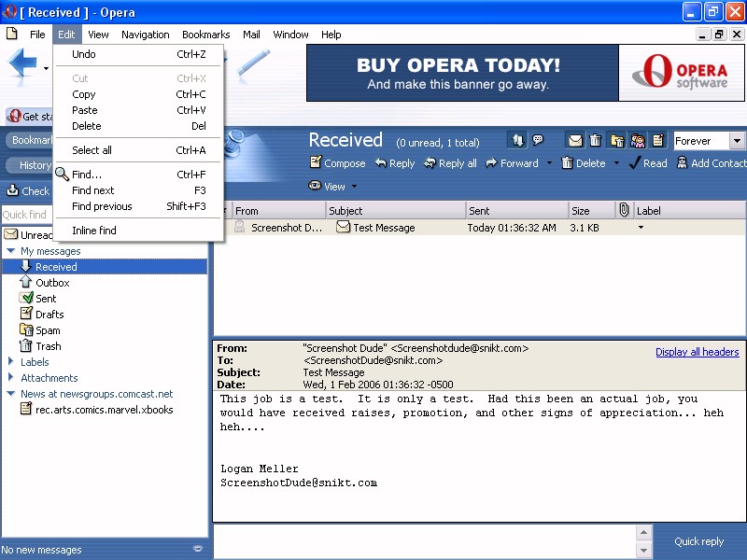Screen dimensions: 747x560
Task: Click the Display all headers link
Action: [697, 352]
